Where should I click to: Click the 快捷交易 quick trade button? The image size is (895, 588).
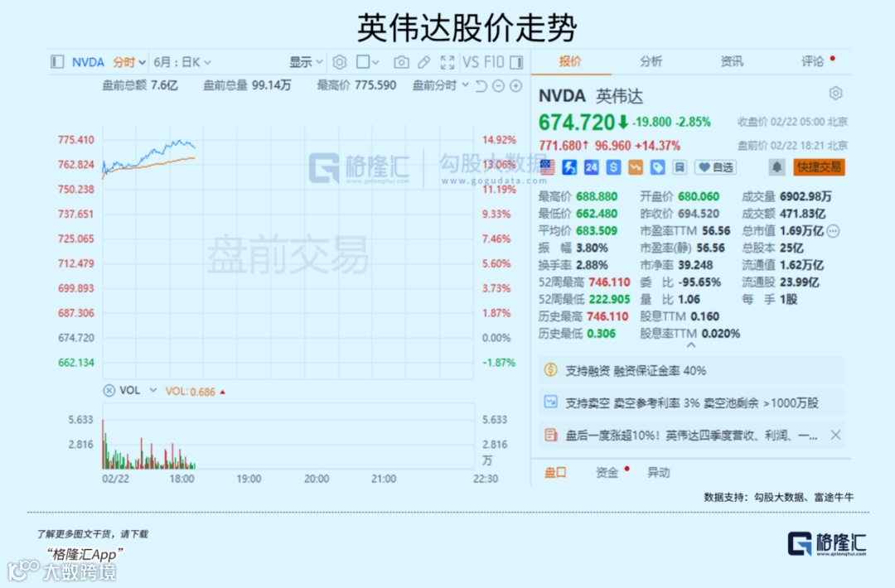(x=819, y=167)
